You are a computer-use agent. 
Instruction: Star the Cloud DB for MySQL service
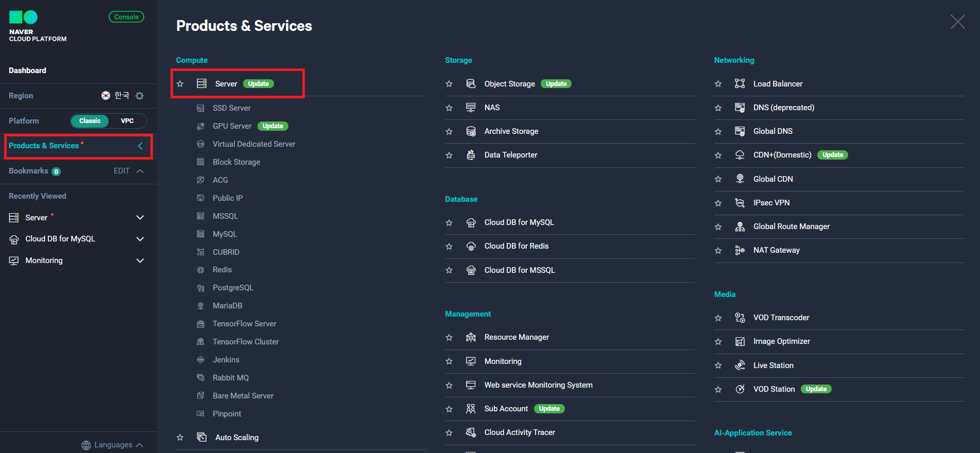449,223
